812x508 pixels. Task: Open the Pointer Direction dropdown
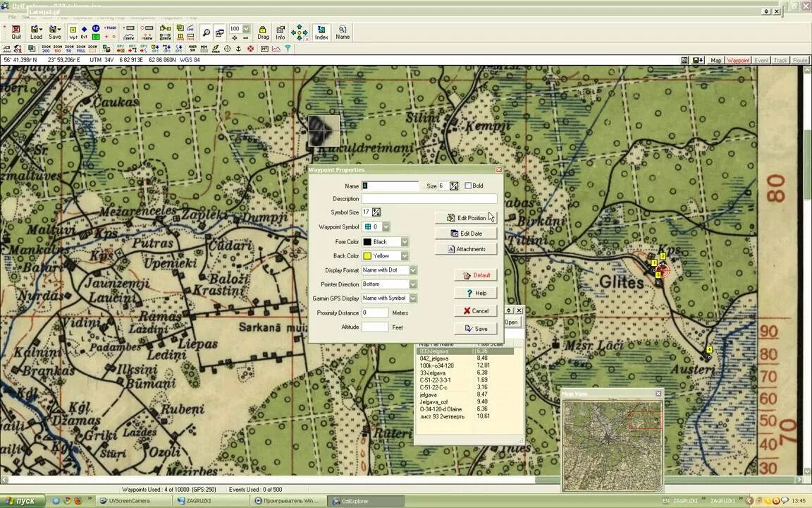[x=413, y=284]
